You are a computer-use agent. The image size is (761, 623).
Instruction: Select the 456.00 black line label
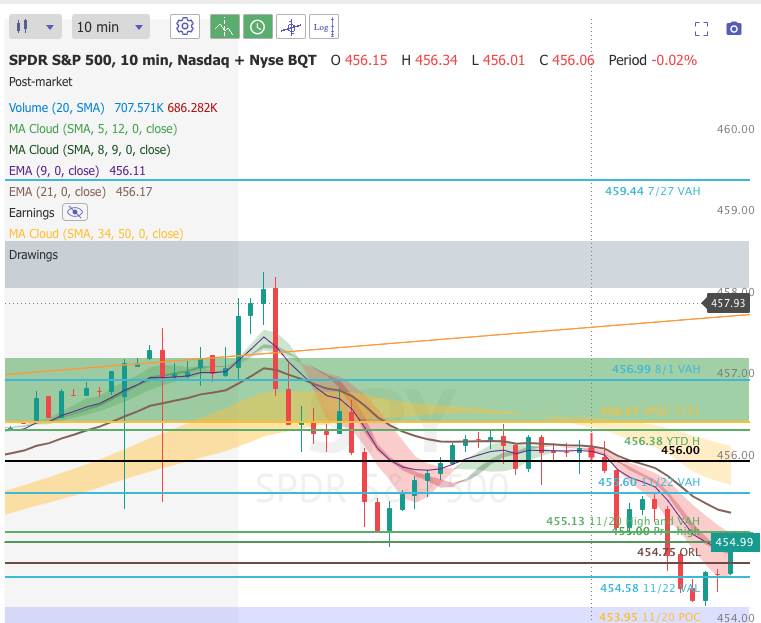coord(680,450)
